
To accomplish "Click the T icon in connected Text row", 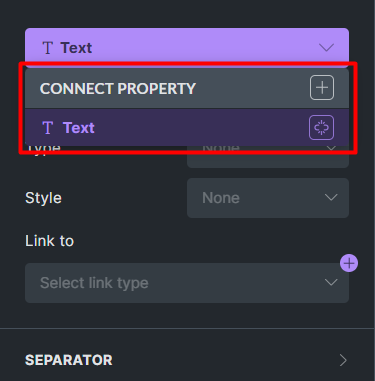I will point(48,128).
